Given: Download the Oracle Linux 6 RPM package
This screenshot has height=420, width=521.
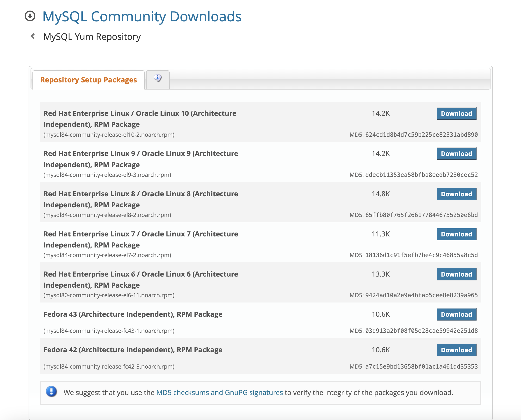Looking at the screenshot, I should coord(456,274).
